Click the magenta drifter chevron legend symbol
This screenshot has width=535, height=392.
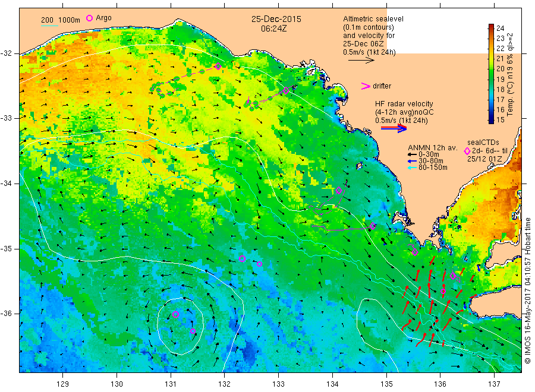pos(366,86)
